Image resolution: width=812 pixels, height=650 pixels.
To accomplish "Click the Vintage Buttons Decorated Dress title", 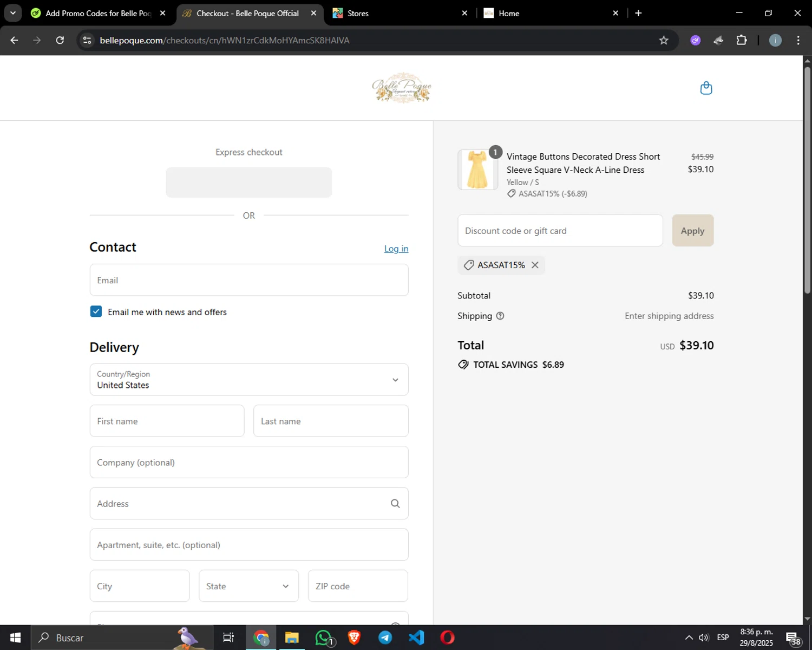I will pyautogui.click(x=583, y=163).
